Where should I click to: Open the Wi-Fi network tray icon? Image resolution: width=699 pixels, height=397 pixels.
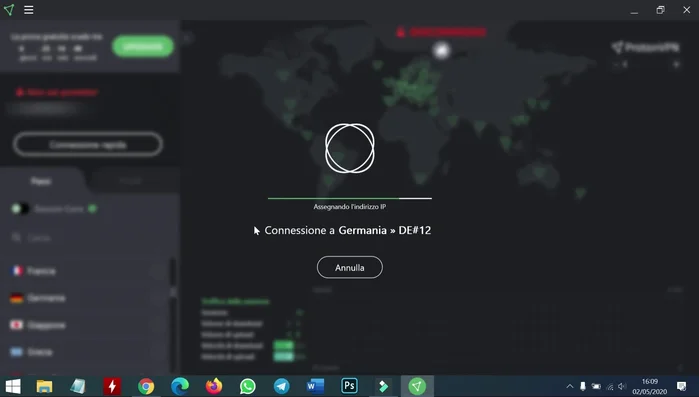point(609,386)
